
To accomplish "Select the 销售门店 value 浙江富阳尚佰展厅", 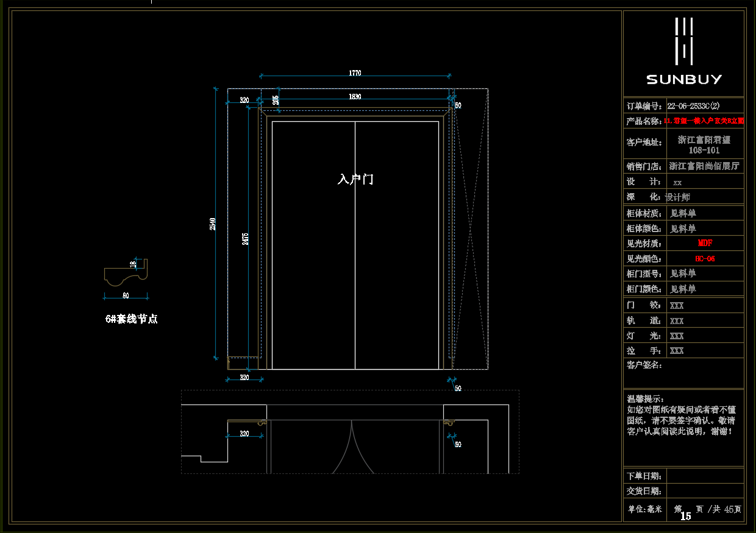I will pyautogui.click(x=704, y=166).
